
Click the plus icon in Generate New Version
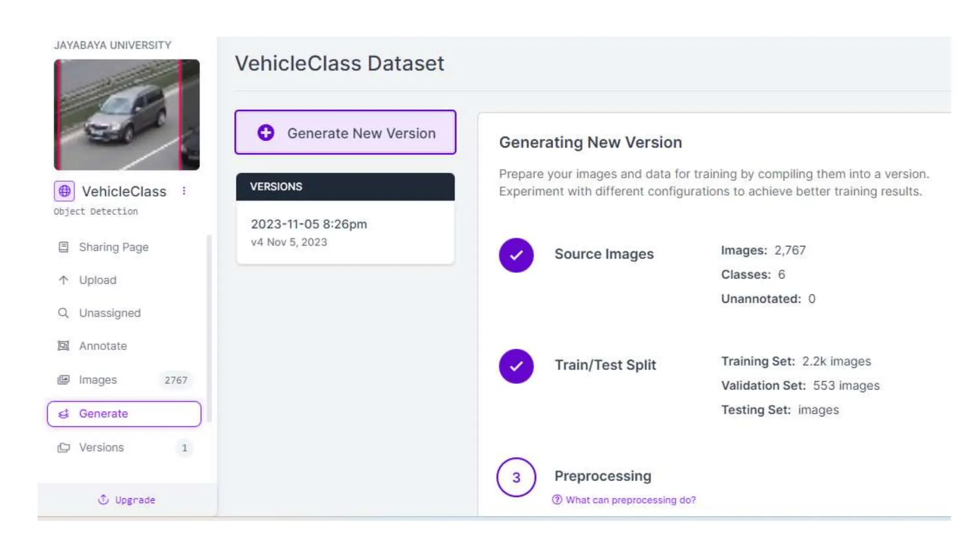pos(266,133)
